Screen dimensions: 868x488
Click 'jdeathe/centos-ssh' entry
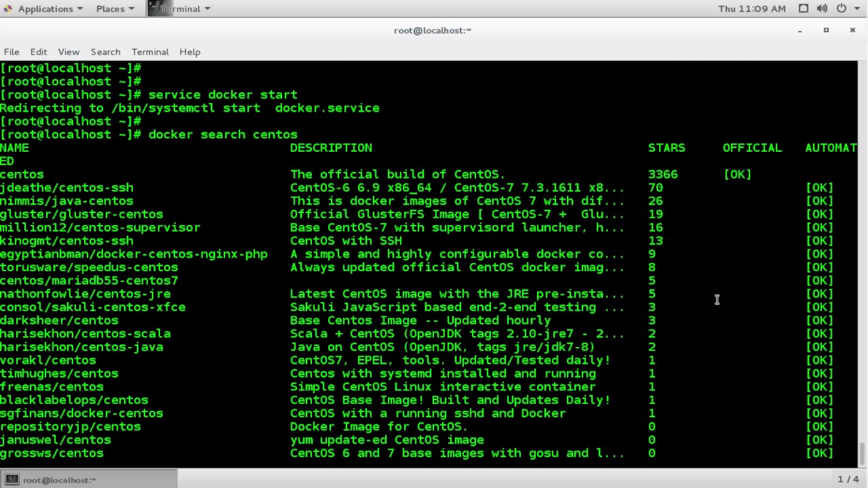point(66,188)
